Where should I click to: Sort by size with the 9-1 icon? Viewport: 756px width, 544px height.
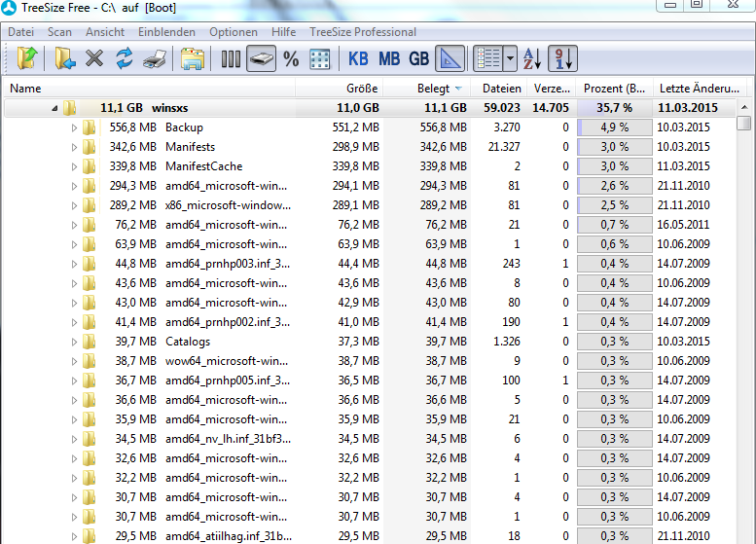point(563,58)
